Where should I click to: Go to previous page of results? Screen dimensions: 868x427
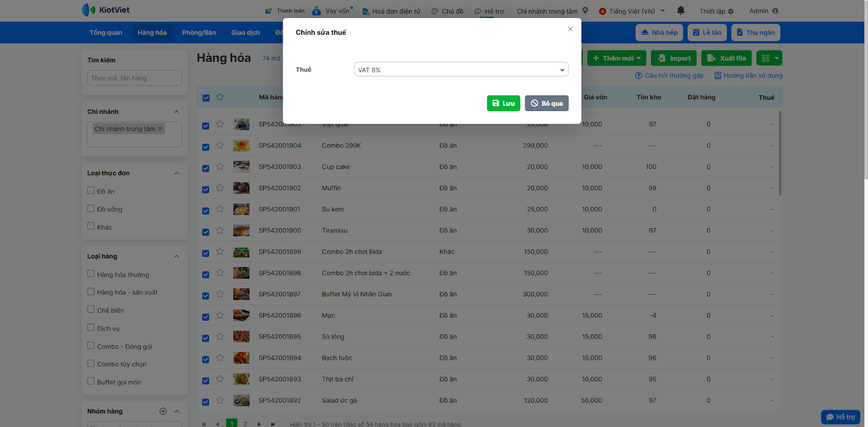(x=218, y=424)
